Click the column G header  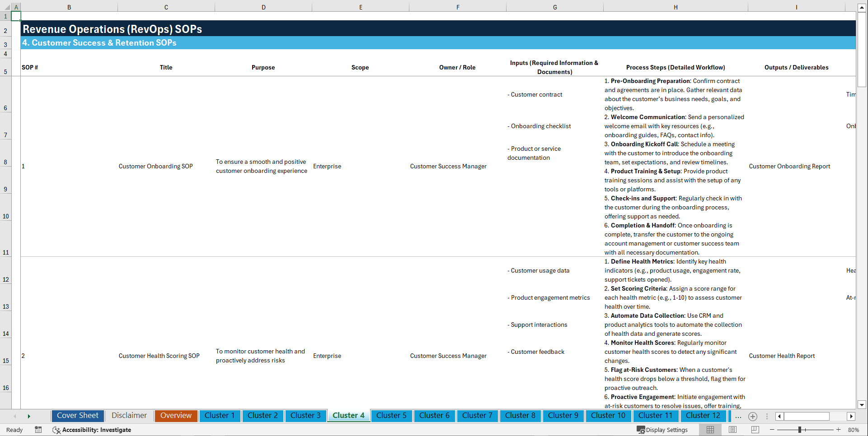[x=554, y=7]
